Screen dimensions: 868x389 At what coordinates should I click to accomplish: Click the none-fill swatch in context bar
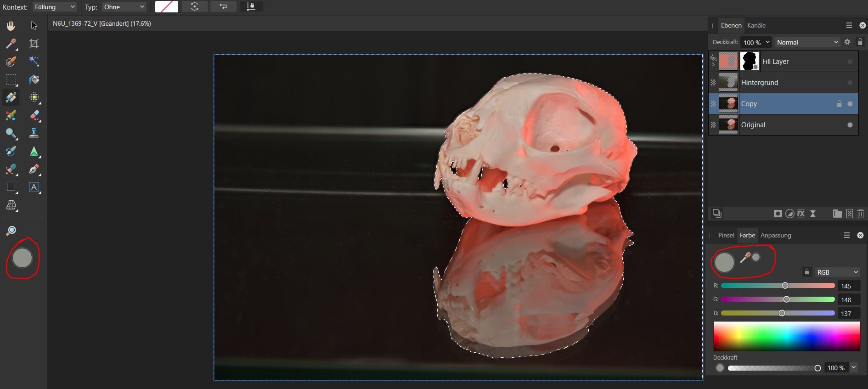click(167, 6)
